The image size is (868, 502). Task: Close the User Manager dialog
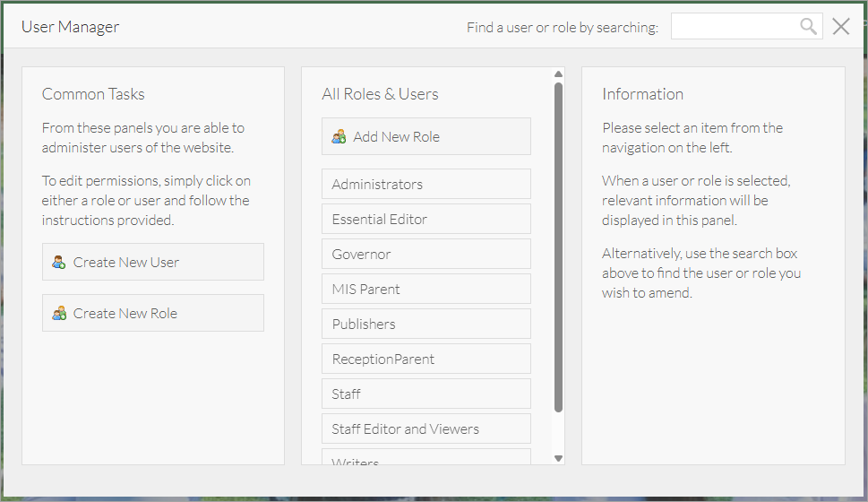[x=840, y=27]
